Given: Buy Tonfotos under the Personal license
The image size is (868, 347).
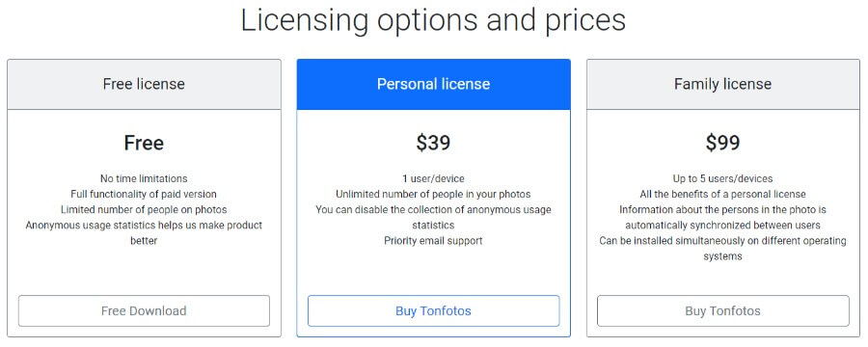Looking at the screenshot, I should [433, 310].
